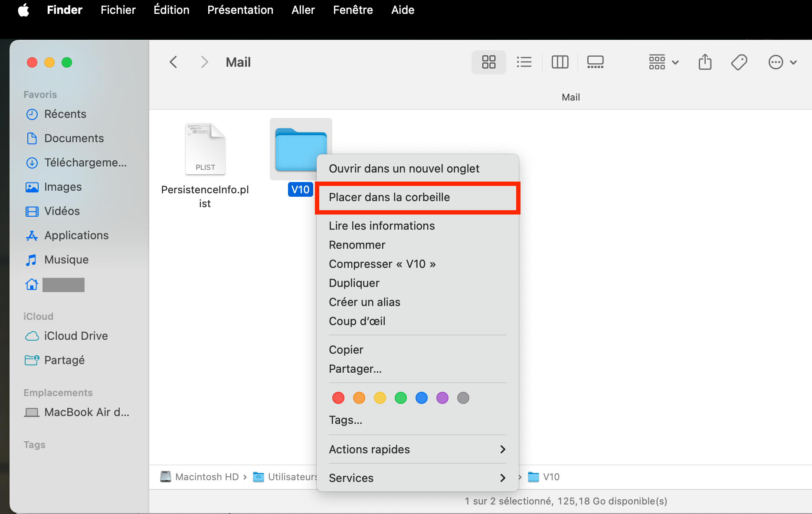This screenshot has height=514, width=812.
Task: Go forward with the right chevron
Action: (x=205, y=62)
